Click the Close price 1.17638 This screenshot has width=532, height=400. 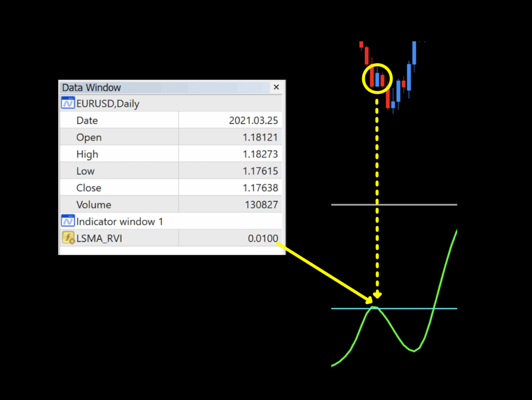pos(261,188)
